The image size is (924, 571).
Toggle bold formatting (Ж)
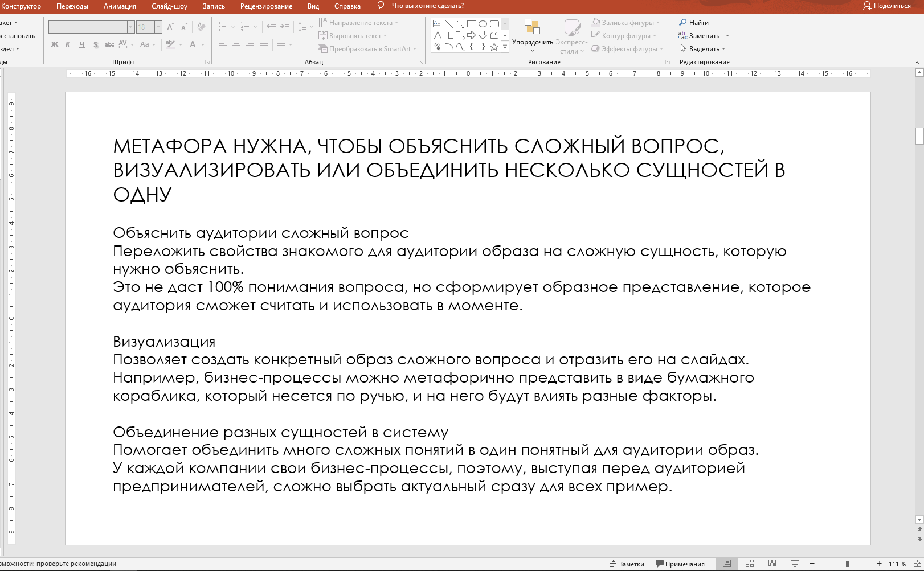click(x=55, y=44)
